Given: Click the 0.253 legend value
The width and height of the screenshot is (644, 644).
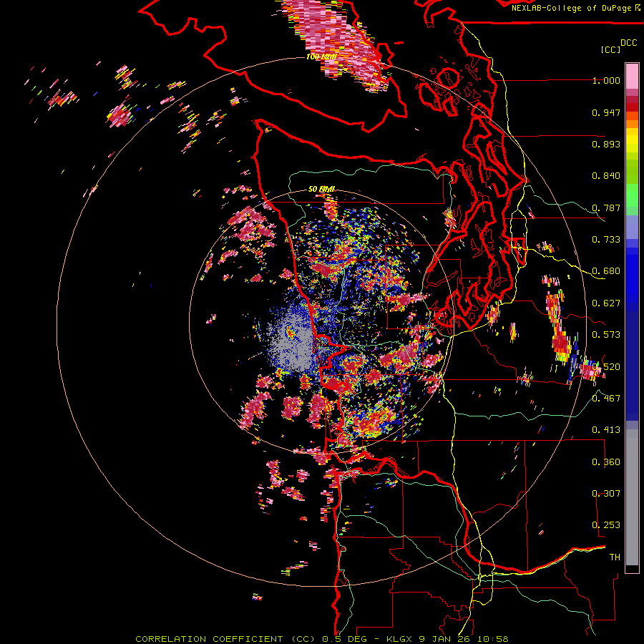Looking at the screenshot, I should click(606, 525).
